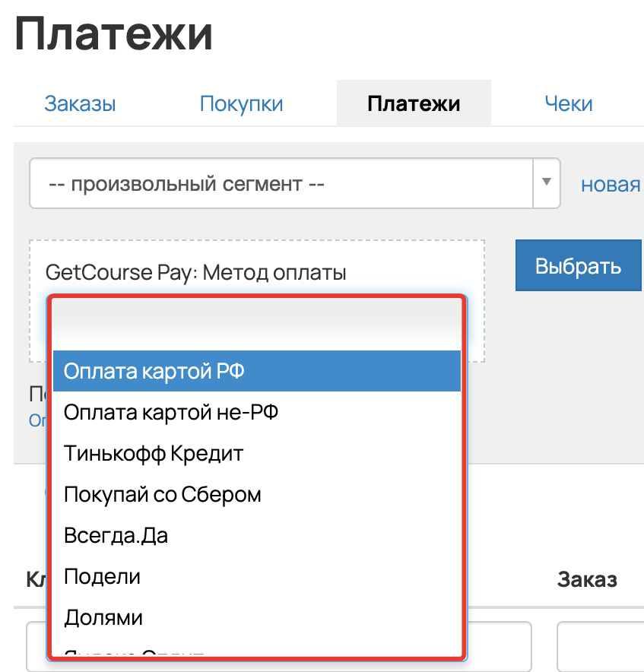
Task: Focus the payment method search field
Action: 257,322
